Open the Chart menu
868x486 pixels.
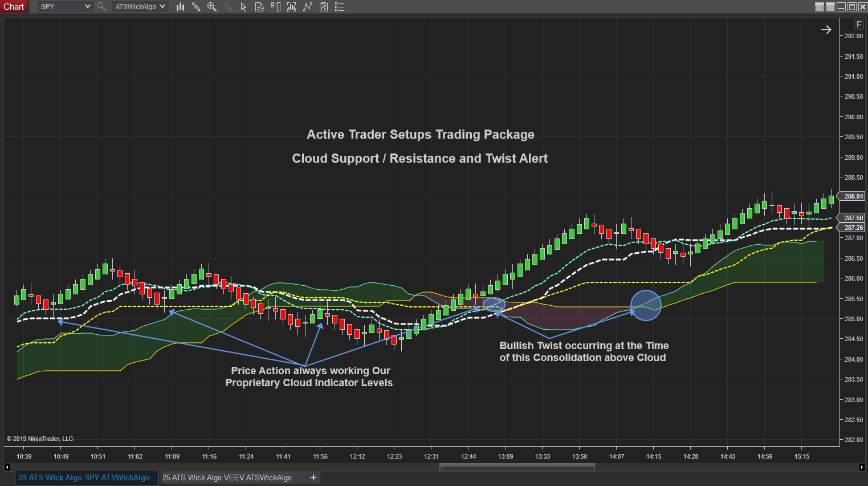point(14,6)
